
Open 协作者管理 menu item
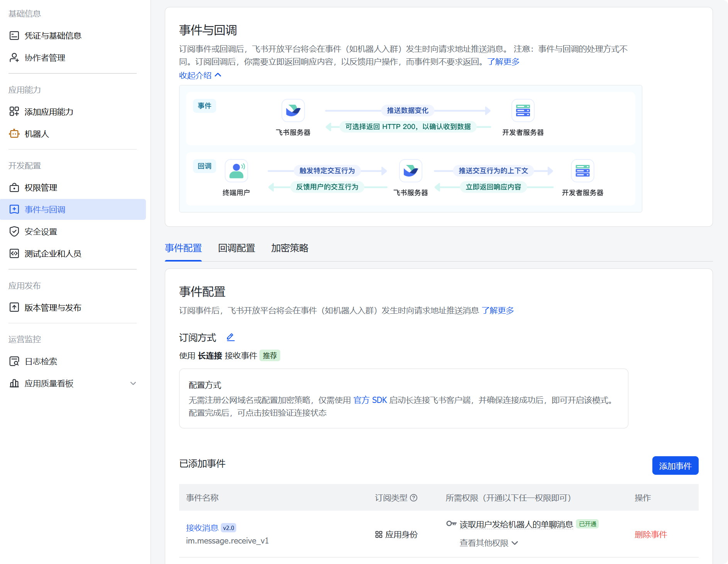click(x=73, y=58)
